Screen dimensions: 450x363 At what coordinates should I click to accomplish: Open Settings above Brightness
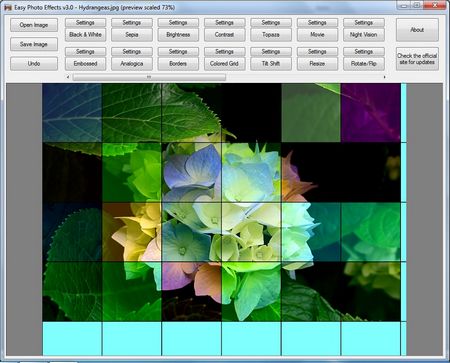pos(178,23)
